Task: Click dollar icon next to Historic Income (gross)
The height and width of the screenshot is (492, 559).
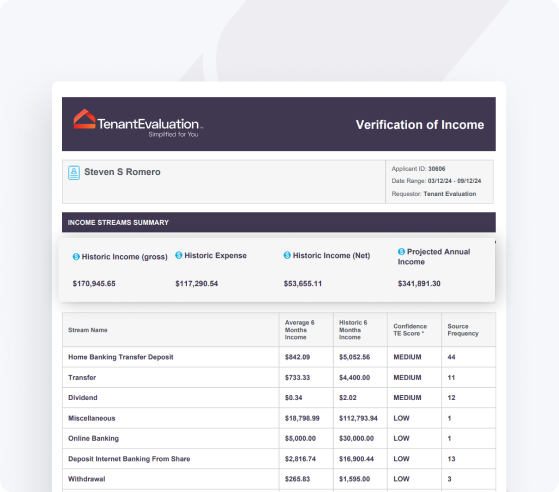Action: coord(76,257)
